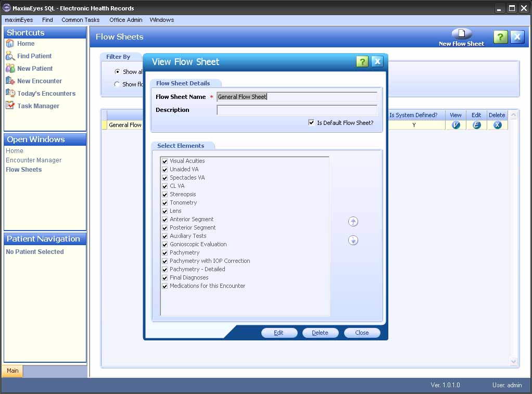This screenshot has height=394, width=532.
Task: Click the Today's Encounters icon
Action: coord(10,93)
